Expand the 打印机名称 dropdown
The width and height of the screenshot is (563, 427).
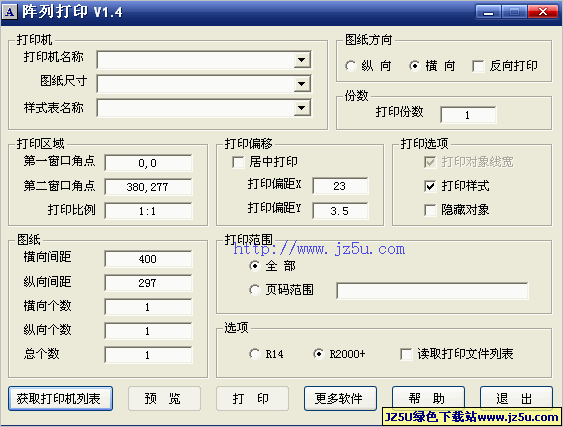tap(302, 60)
